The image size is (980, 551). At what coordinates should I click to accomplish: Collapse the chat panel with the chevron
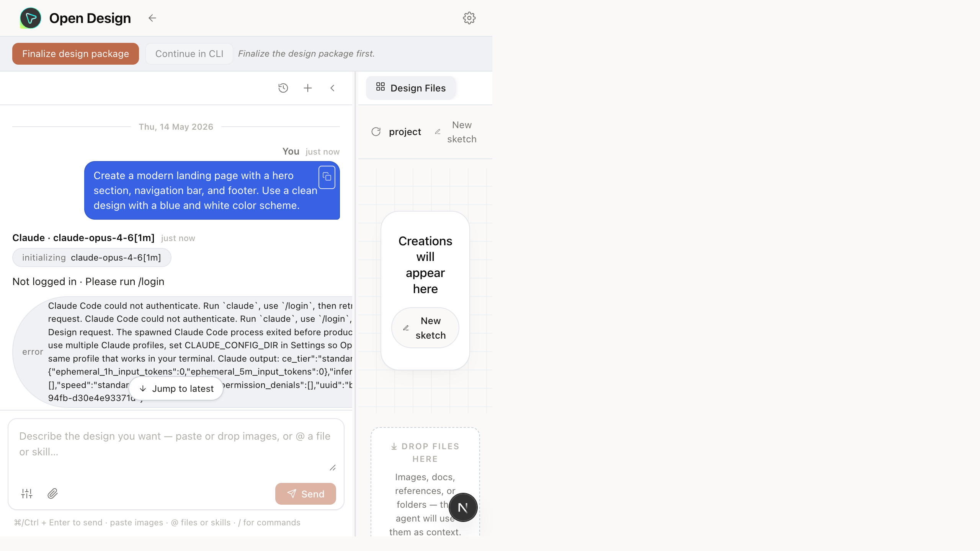(x=332, y=88)
